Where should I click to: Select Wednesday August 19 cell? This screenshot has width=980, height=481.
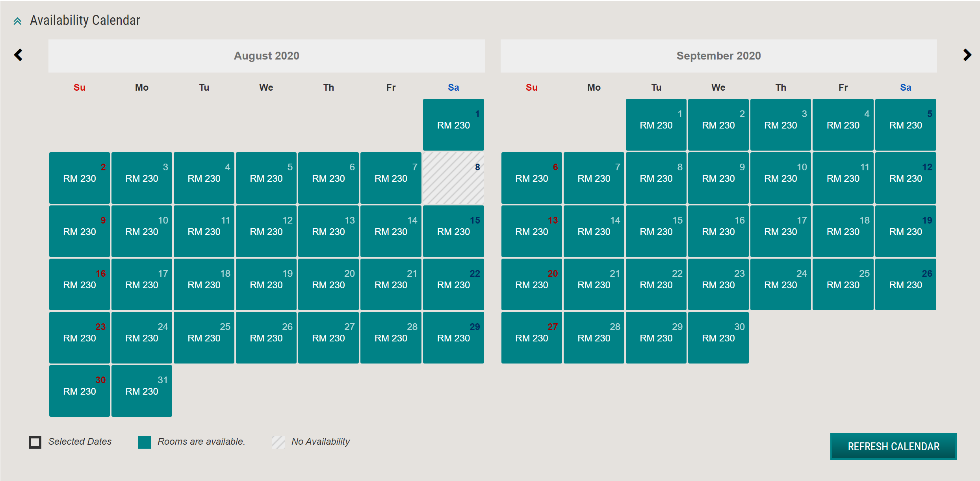point(266,284)
